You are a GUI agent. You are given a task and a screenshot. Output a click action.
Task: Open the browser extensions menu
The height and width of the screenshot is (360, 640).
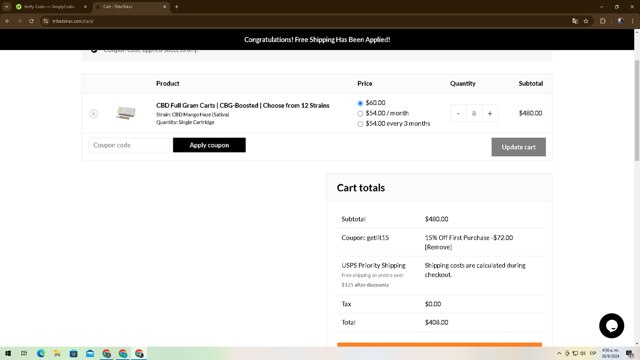pyautogui.click(x=603, y=21)
